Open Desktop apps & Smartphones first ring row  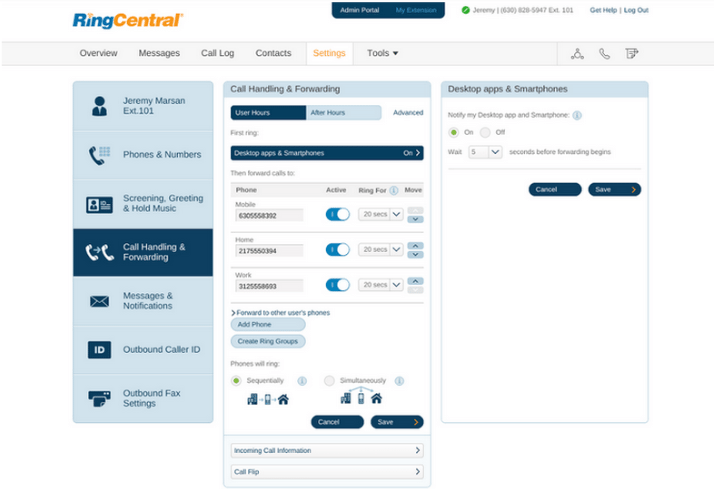[327, 153]
